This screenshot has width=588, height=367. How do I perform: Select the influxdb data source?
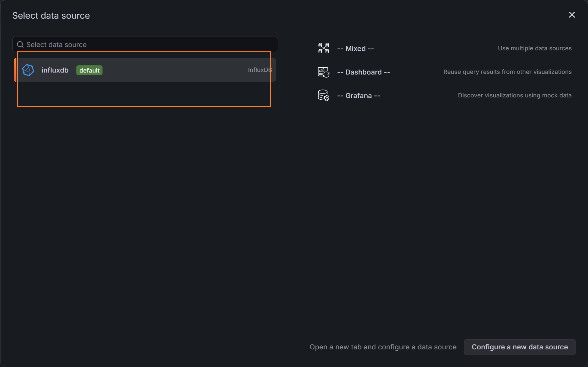[146, 70]
